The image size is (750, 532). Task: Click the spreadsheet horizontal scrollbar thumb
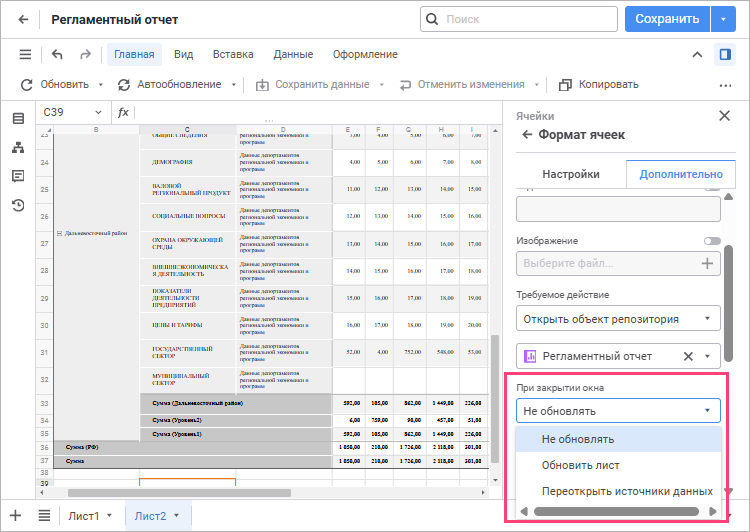pos(179,492)
